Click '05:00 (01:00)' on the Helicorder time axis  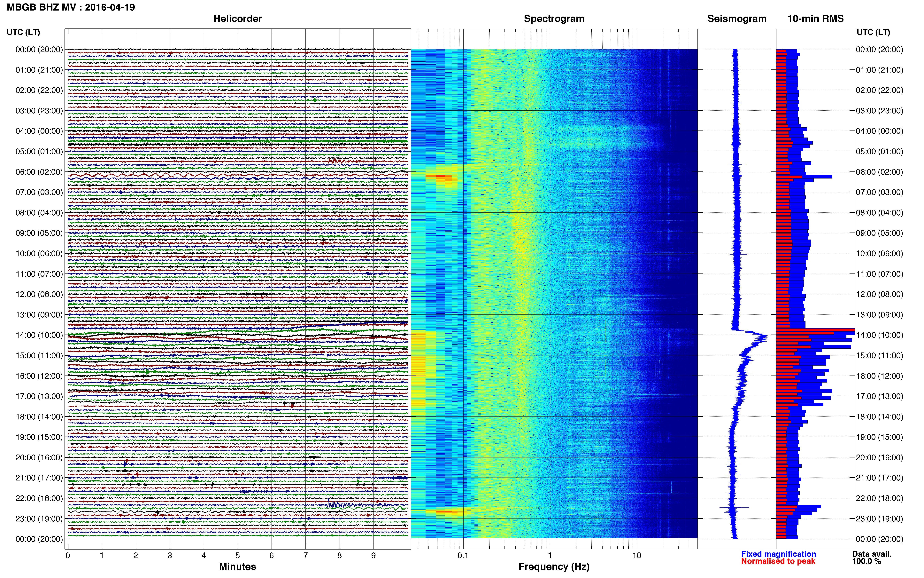click(x=39, y=151)
